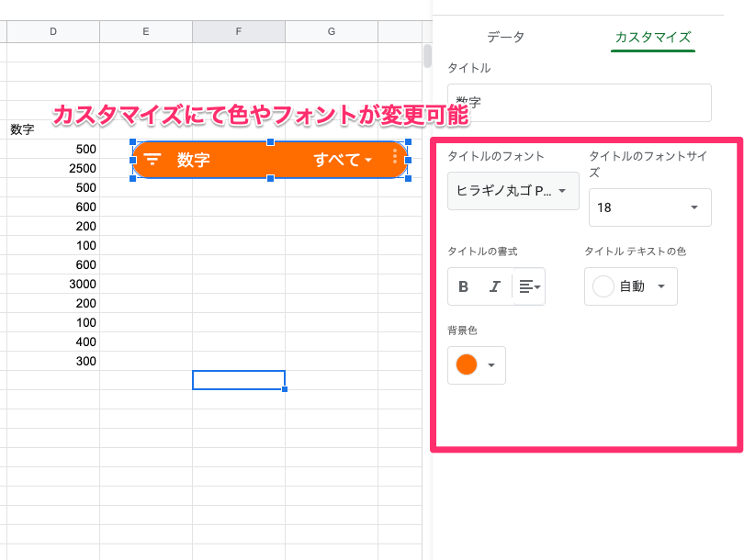Expand the ヒラギノ丸ゴ title font dropdown
This screenshot has height=560, width=744.
(513, 191)
